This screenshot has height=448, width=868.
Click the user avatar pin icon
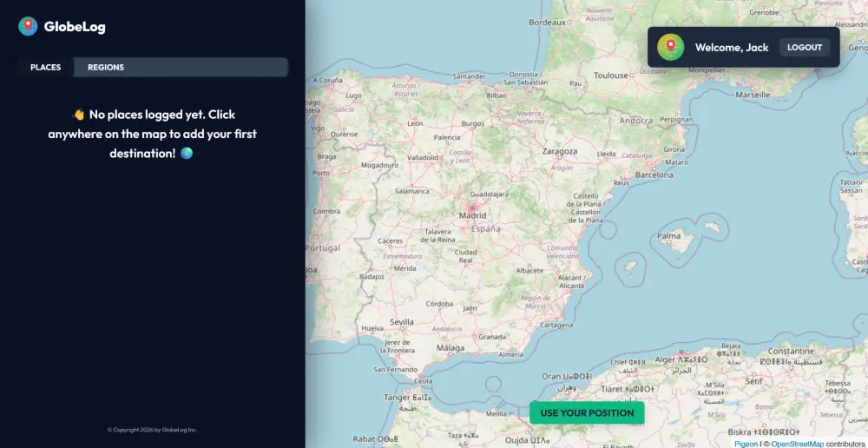click(x=670, y=47)
